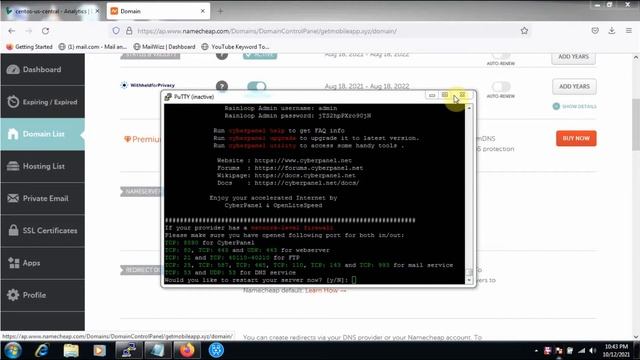640x360 pixels.
Task: Toggle the WithheldforPrivacy protection switch
Action: pos(256,86)
